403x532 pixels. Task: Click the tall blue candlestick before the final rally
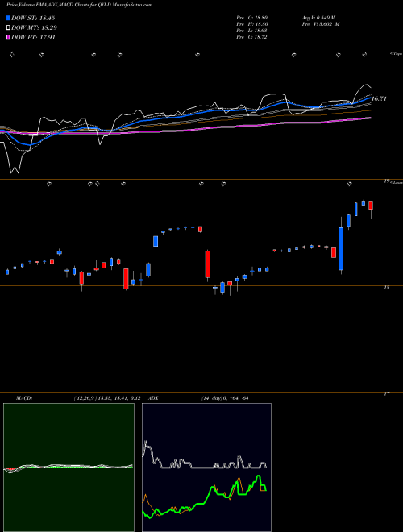click(x=341, y=249)
